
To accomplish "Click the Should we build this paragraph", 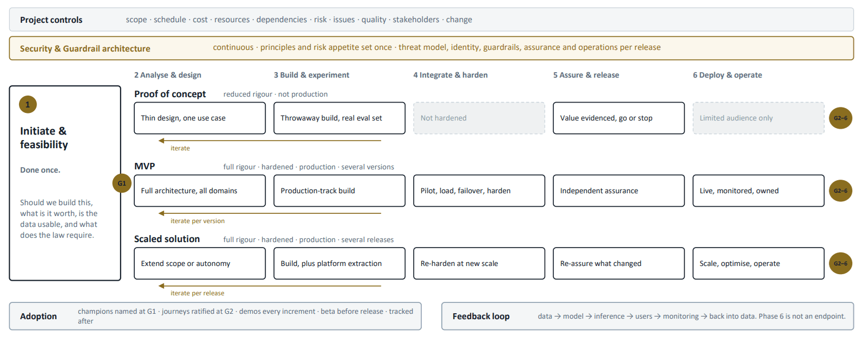I will (59, 219).
